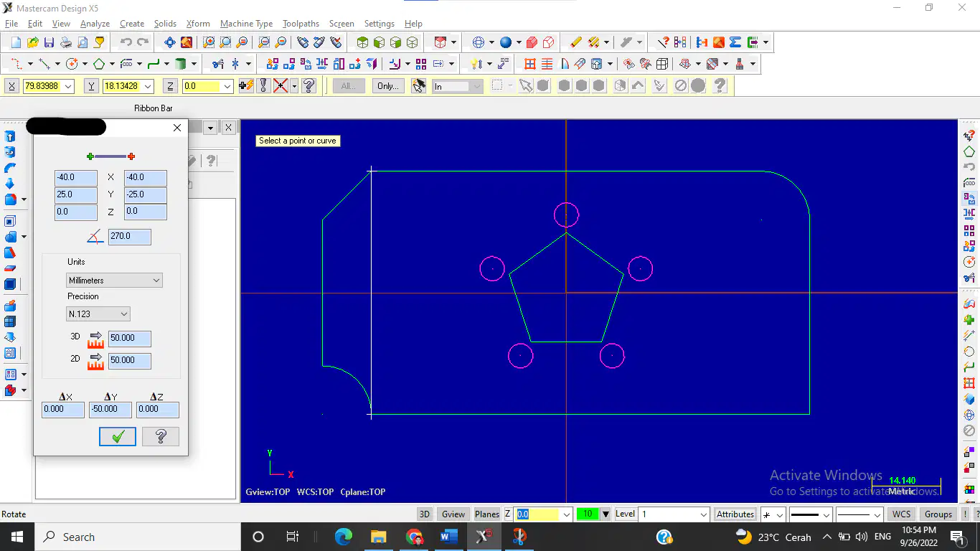Click the Zoom Window icon
The height and width of the screenshot is (551, 980).
[x=210, y=42]
